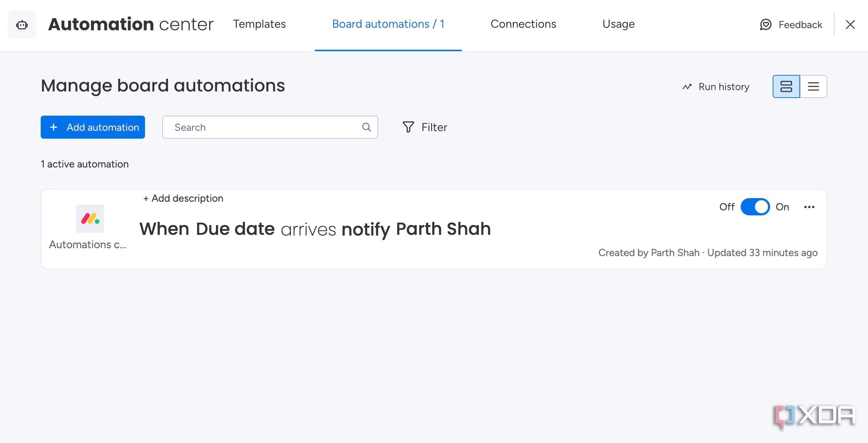This screenshot has width=868, height=443.
Task: Select the card view layout icon
Action: pyautogui.click(x=786, y=86)
